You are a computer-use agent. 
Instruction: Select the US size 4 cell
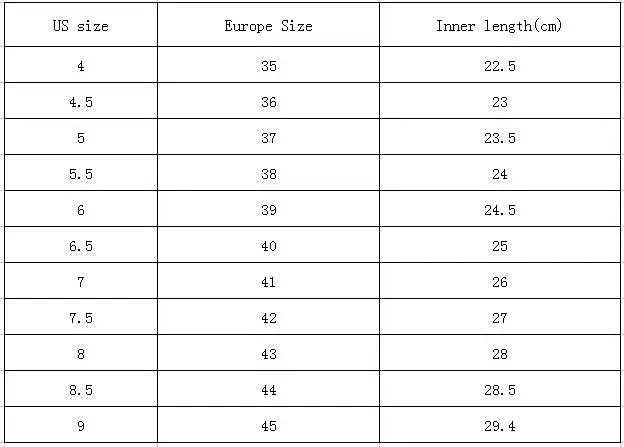[80, 66]
